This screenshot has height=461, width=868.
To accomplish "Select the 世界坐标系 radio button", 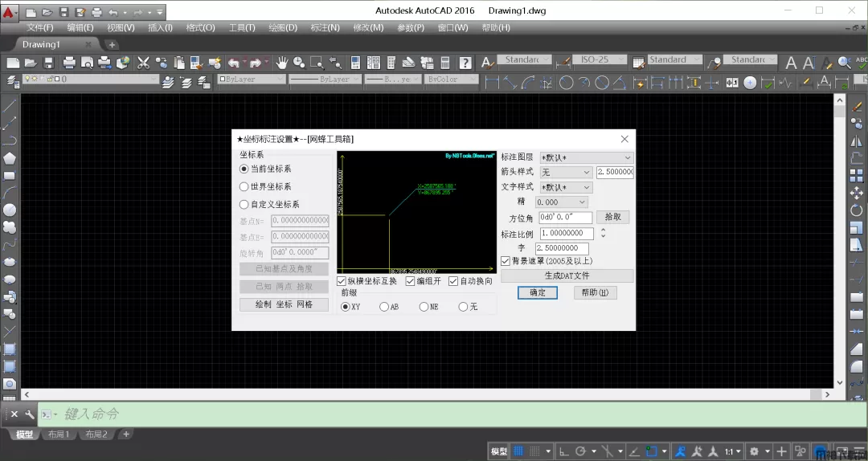I will (244, 187).
